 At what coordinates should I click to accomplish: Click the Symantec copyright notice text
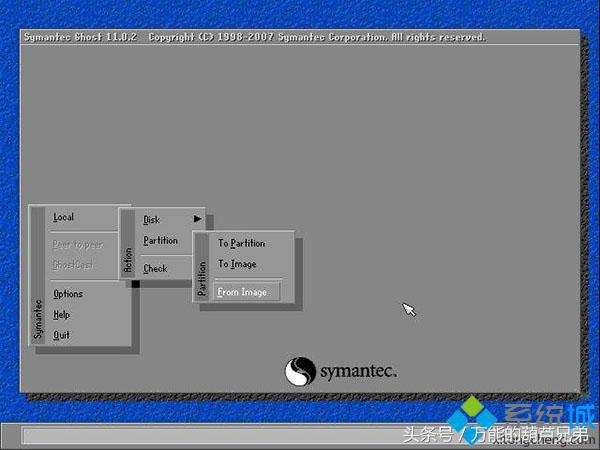point(317,37)
